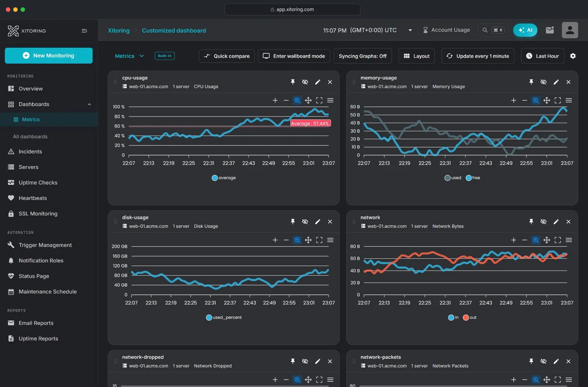The image size is (588, 387).
Task: Toggle the 'free' series in memory-usage legend
Action: pyautogui.click(x=473, y=178)
